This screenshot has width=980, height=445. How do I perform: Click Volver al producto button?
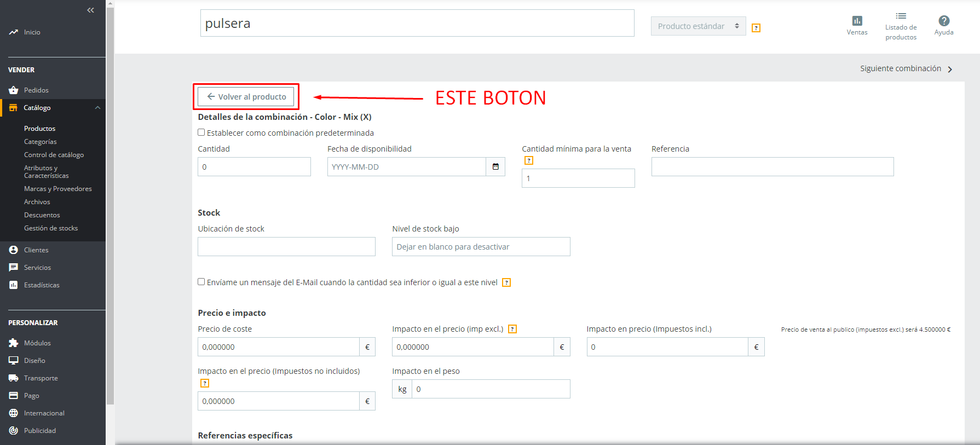point(246,97)
